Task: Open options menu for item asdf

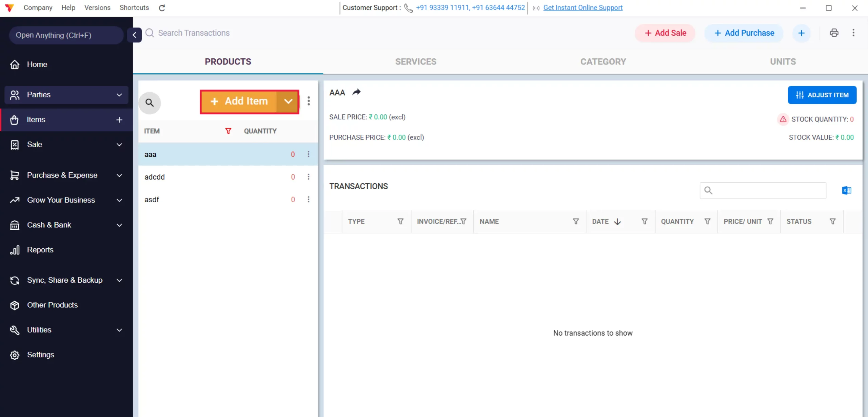Action: coord(309,200)
